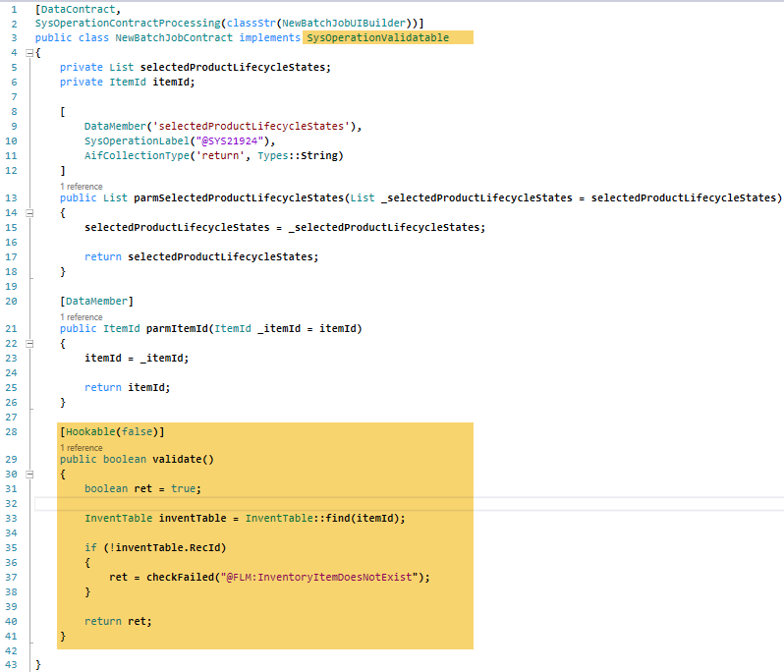
Task: Click InventTable::find(itemId) on line 33
Action: click(324, 519)
